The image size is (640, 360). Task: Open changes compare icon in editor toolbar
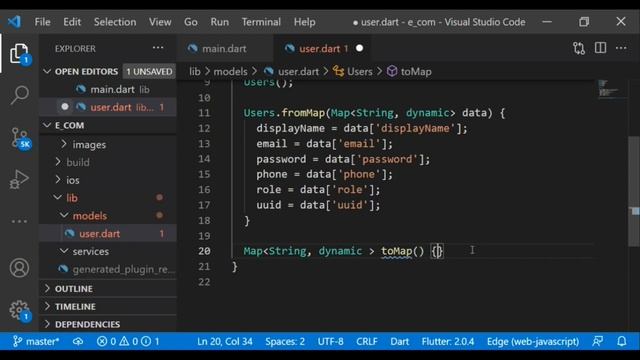578,48
